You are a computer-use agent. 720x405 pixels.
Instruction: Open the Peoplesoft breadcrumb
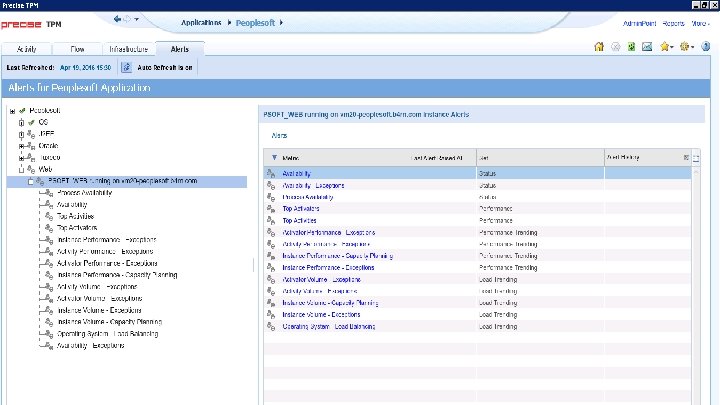(x=255, y=22)
